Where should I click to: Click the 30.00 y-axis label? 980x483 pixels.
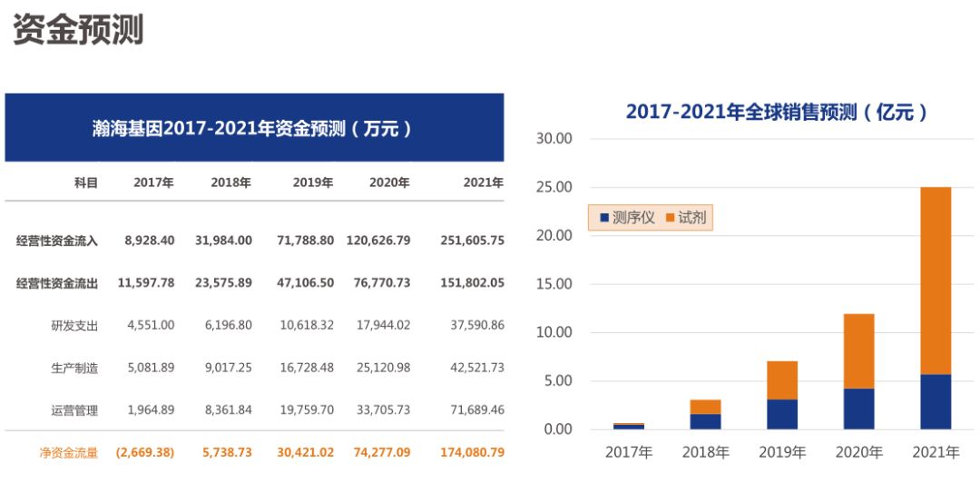[x=554, y=139]
